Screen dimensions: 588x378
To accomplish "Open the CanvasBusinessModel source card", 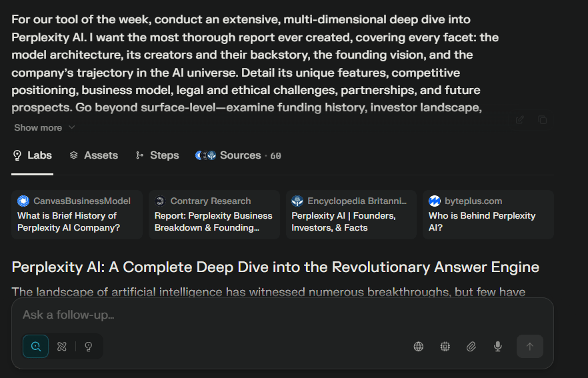I will coord(77,215).
